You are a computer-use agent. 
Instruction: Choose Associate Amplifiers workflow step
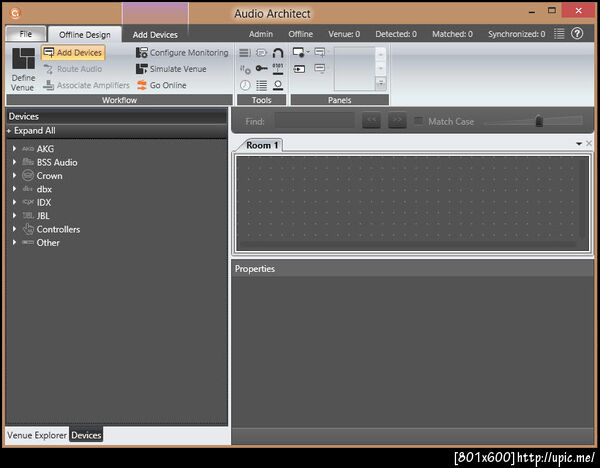[86, 85]
